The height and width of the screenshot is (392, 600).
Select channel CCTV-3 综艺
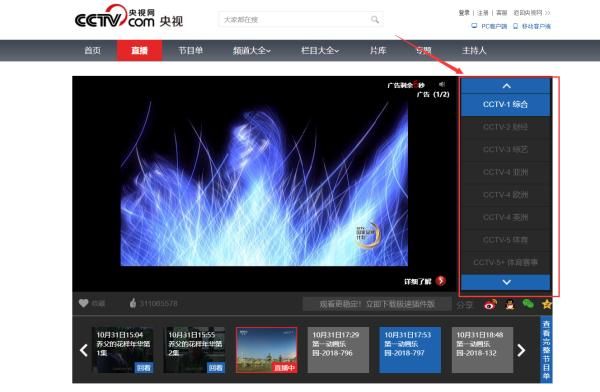pyautogui.click(x=506, y=150)
